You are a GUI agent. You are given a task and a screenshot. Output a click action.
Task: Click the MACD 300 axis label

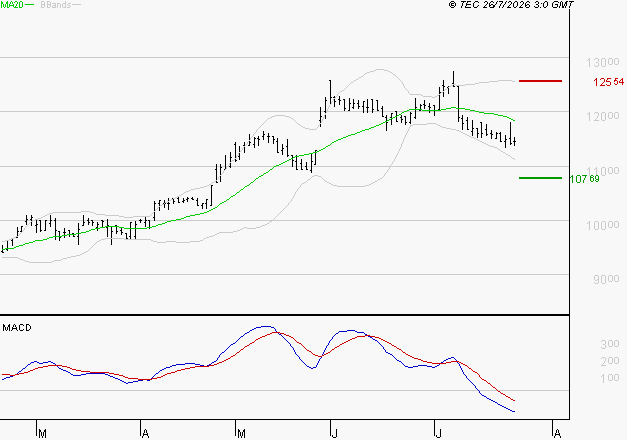[610, 344]
